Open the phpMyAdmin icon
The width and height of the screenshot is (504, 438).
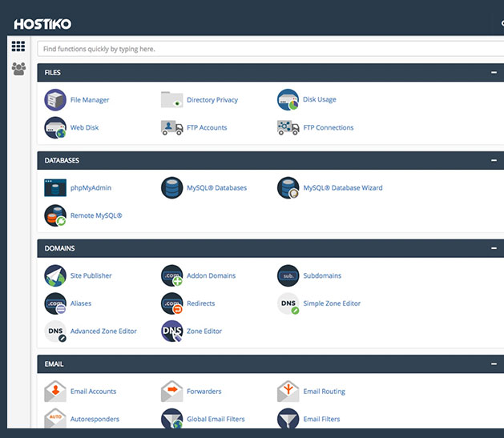[x=55, y=188]
